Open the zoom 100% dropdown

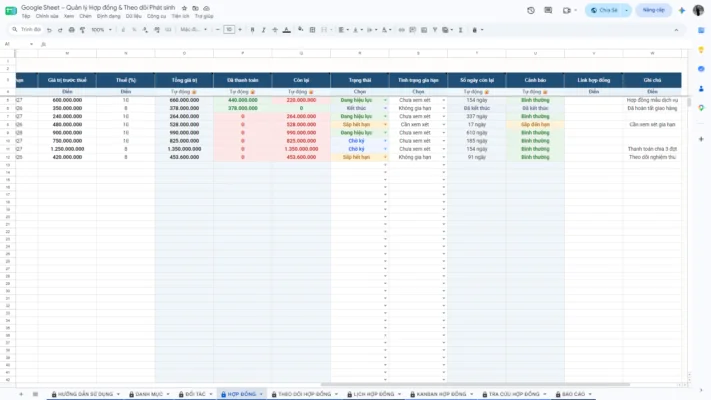tap(102, 30)
